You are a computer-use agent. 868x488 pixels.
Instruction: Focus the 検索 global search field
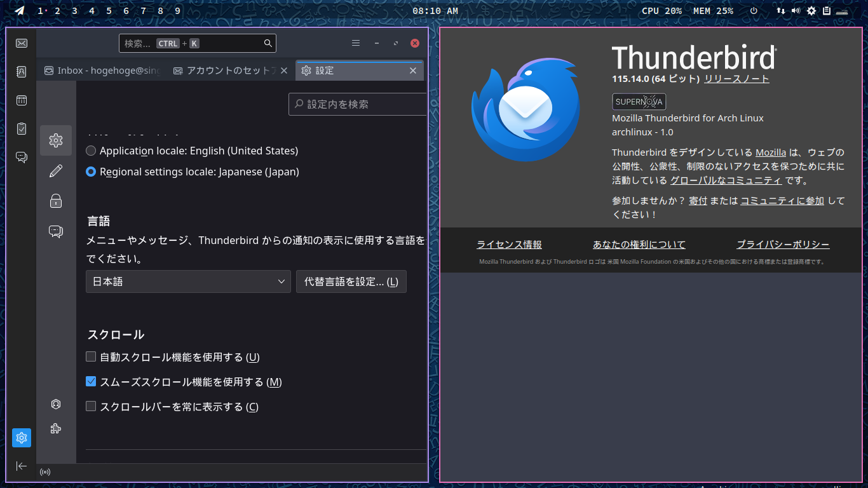point(198,43)
